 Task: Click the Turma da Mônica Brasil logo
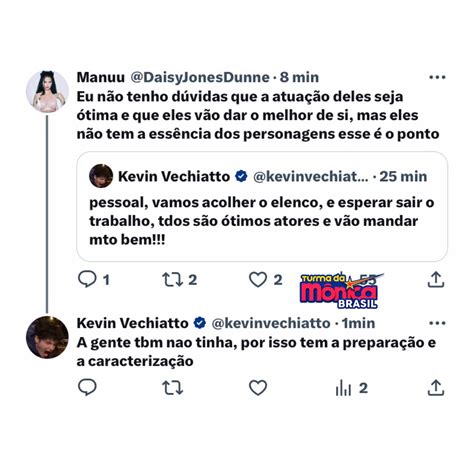pyautogui.click(x=340, y=291)
